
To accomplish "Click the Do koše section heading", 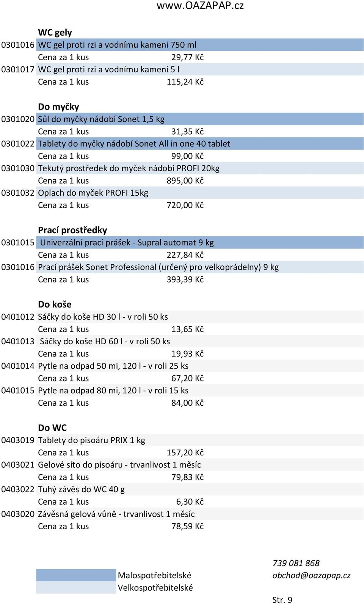I will coord(55,304).
